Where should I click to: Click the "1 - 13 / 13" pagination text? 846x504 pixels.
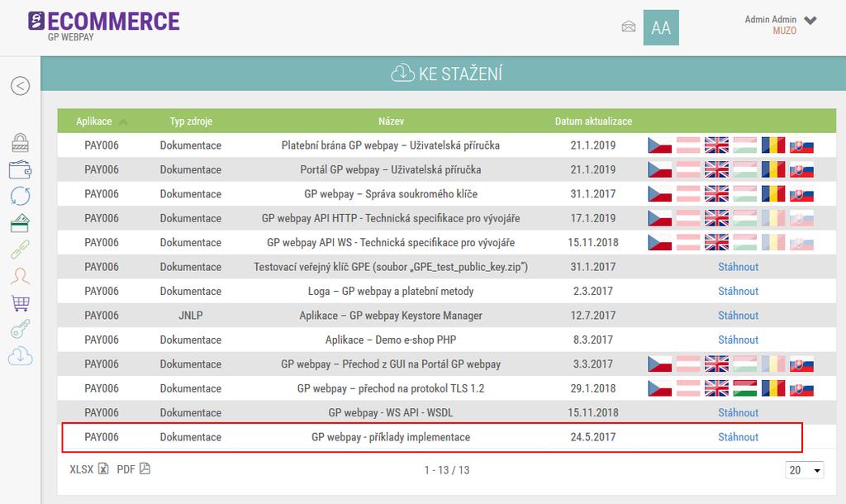tap(447, 470)
